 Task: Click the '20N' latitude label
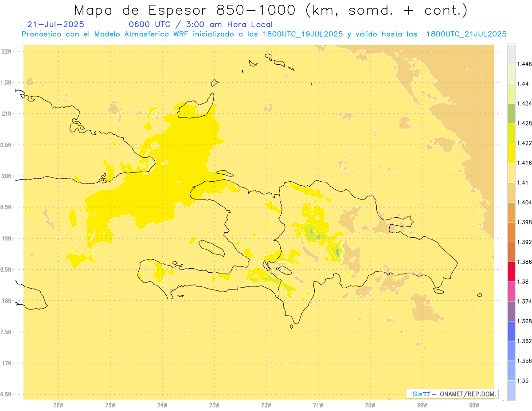click(8, 176)
